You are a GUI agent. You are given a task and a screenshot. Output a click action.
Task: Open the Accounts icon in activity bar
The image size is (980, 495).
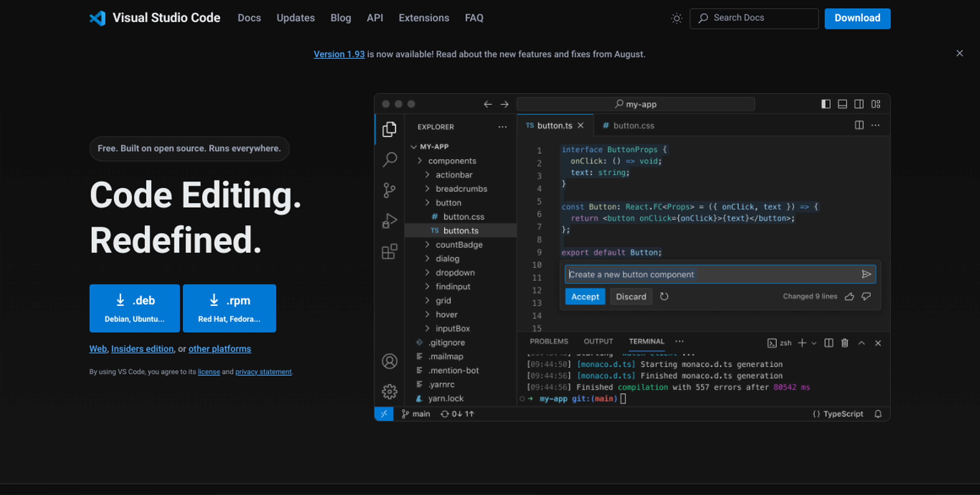click(389, 361)
